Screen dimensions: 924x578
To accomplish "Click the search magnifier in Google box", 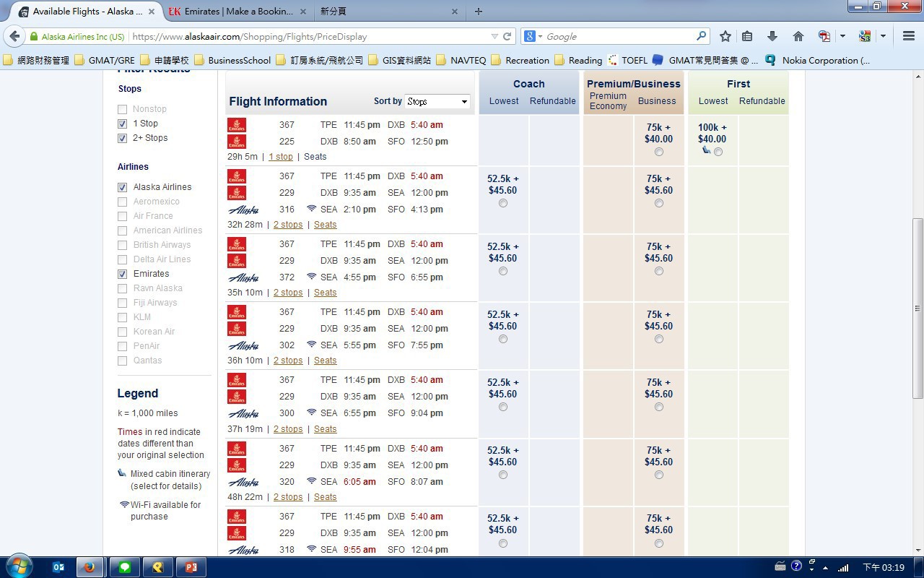I will 701,36.
